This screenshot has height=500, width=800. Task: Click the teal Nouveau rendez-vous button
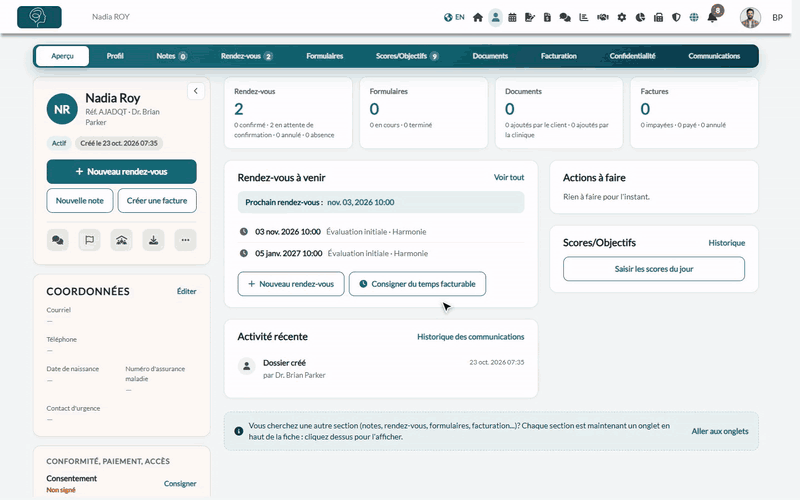(121, 171)
